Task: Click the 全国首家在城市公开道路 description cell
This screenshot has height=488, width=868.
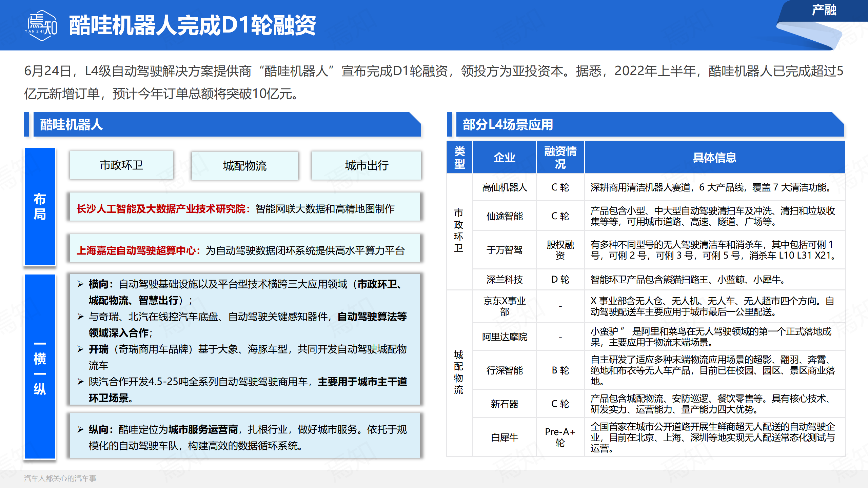Action: click(x=714, y=437)
